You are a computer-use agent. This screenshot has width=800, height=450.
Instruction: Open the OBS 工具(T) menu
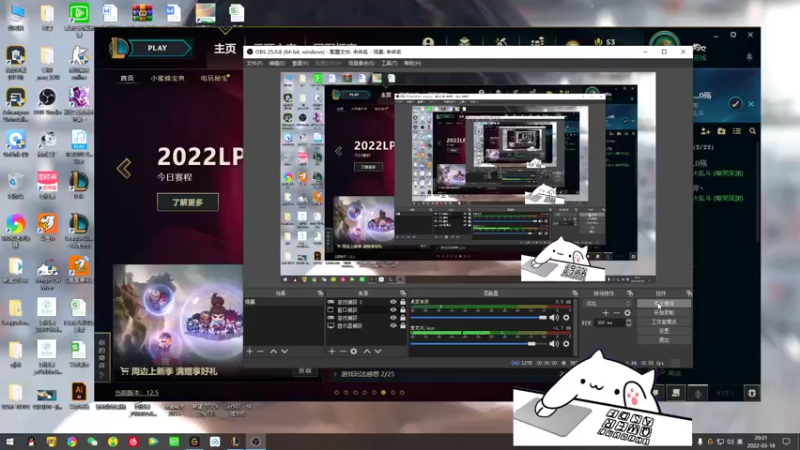click(389, 63)
